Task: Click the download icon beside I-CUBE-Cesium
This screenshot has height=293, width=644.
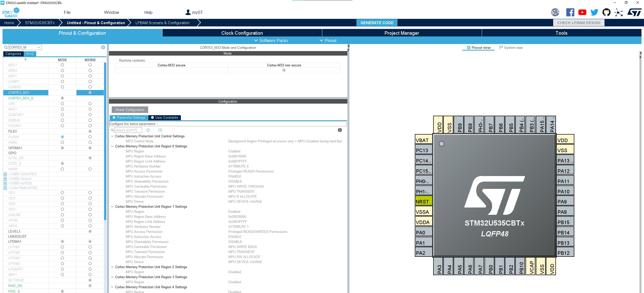Action: tap(5, 179)
